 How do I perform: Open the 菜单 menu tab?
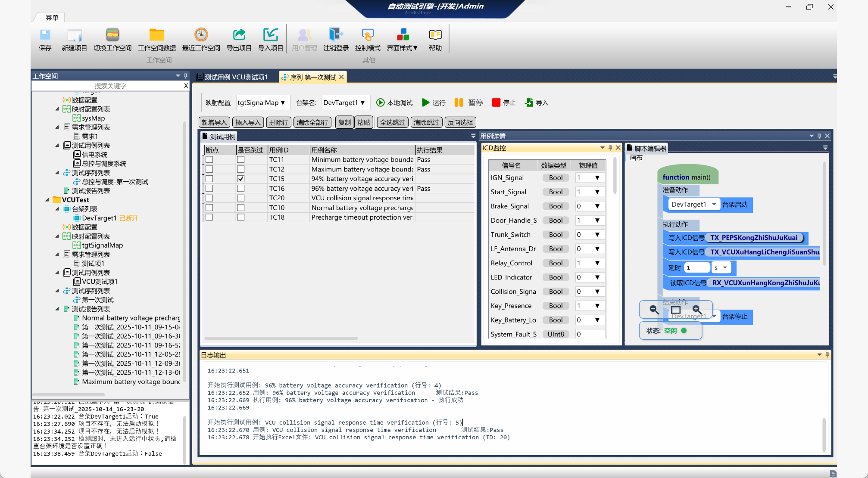(x=52, y=17)
